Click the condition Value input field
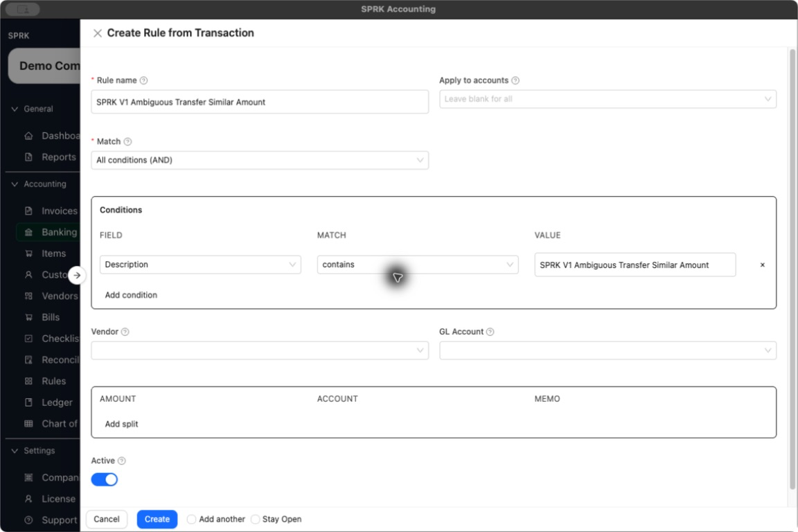Screen dimensions: 798x532 [x=635, y=265]
